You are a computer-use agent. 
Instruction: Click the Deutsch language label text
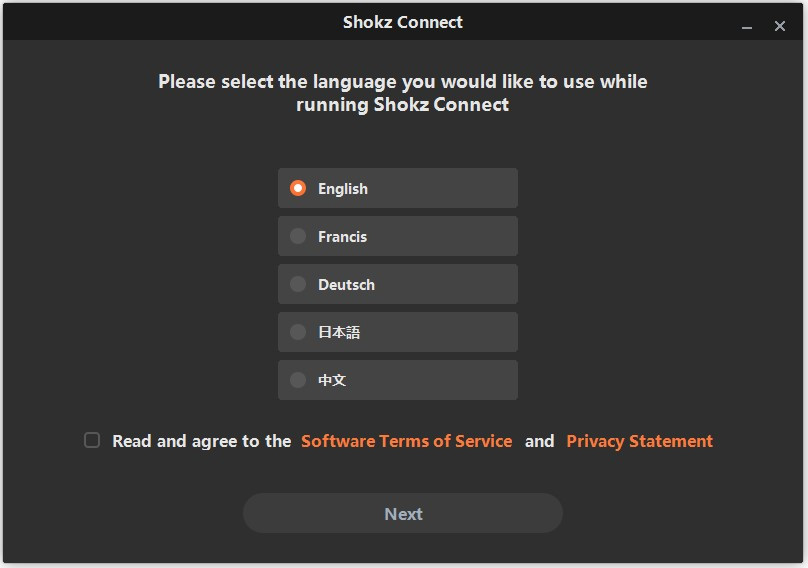[346, 285]
